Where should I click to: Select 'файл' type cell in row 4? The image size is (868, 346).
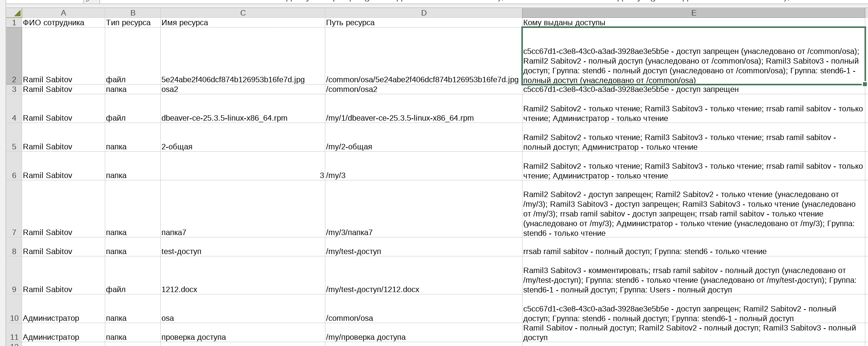pyautogui.click(x=133, y=109)
